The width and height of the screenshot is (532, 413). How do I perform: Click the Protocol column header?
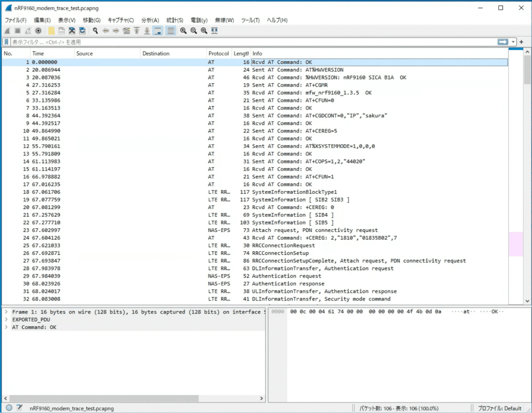coord(218,54)
